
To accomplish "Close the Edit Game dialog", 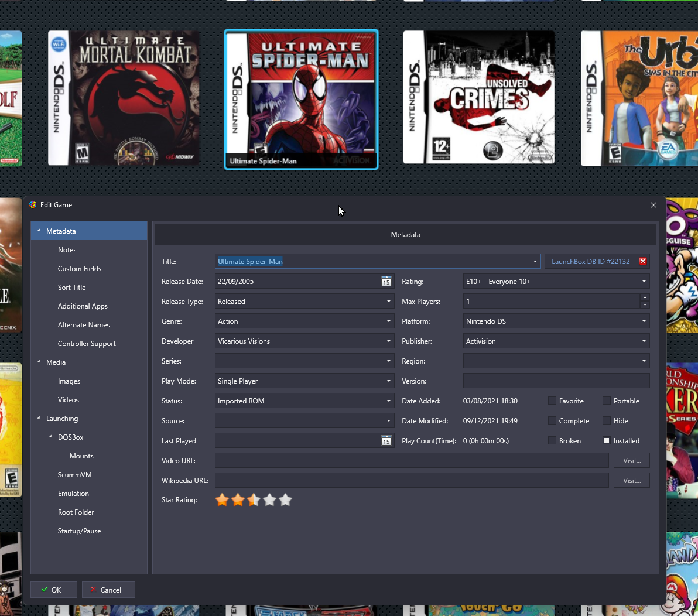I will 653,205.
